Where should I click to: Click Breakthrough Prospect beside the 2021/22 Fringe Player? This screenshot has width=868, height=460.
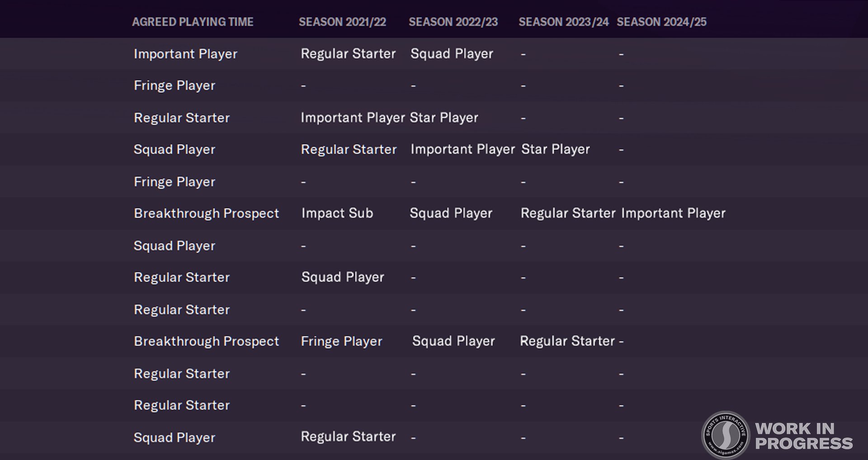pyautogui.click(x=206, y=341)
